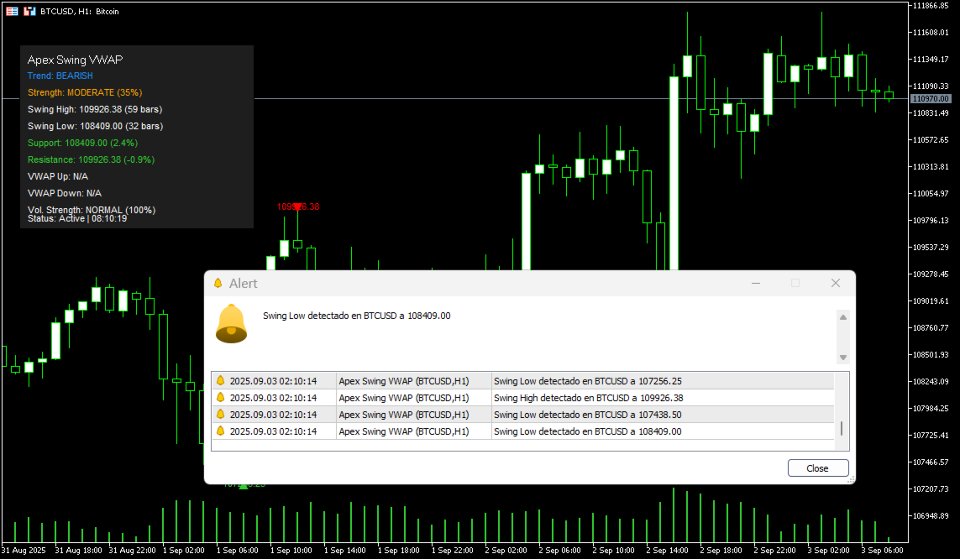
Task: Click the VWAP Up: N/A line
Action: [x=58, y=176]
